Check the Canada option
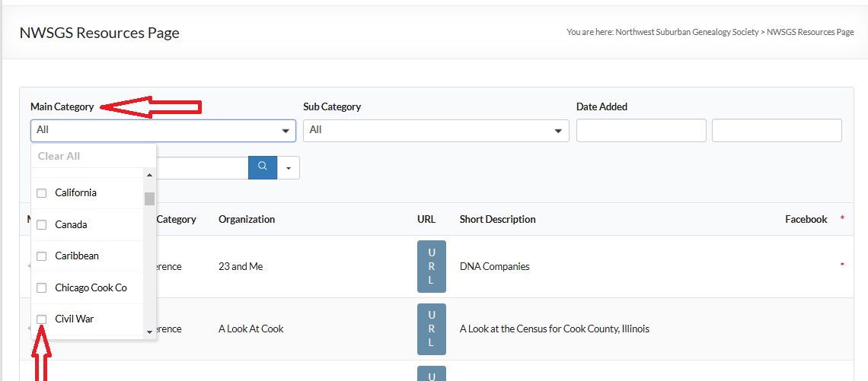Viewport: 868px width, 381px height. click(42, 225)
